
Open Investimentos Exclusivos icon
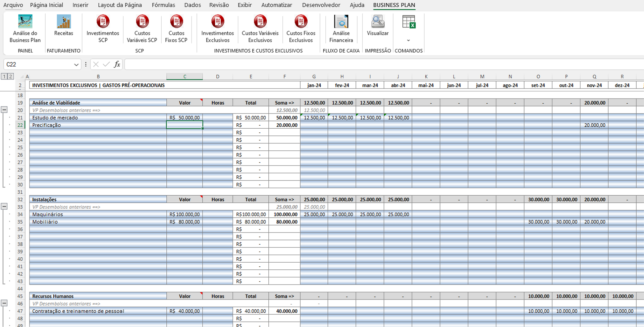218,21
